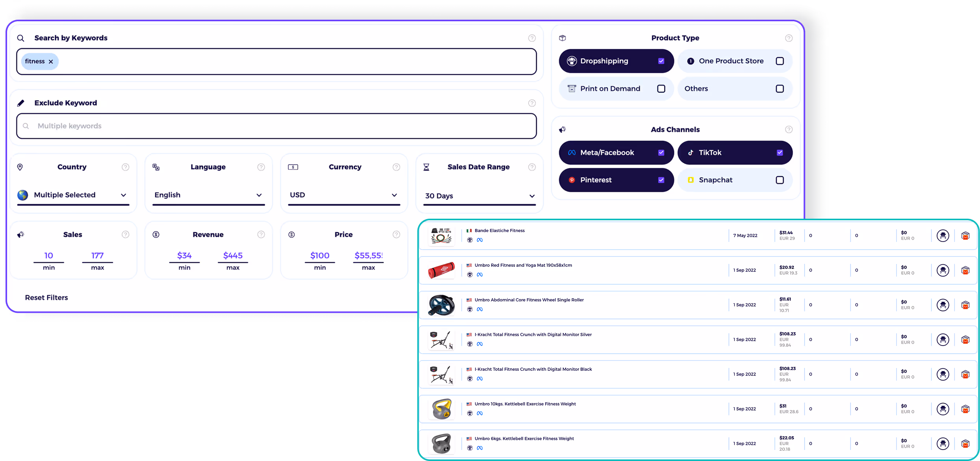980x461 pixels.
Task: Click the help icon beside Sales Date Range
Action: pos(532,167)
